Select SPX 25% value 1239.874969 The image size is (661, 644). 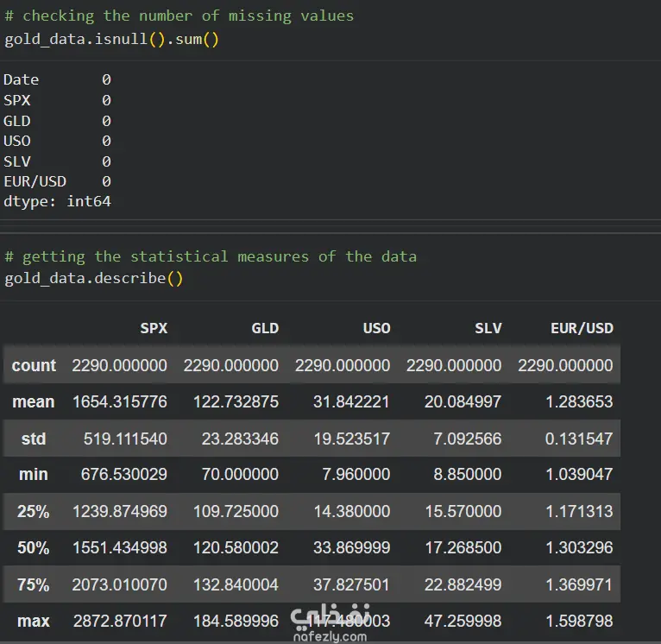coord(120,512)
